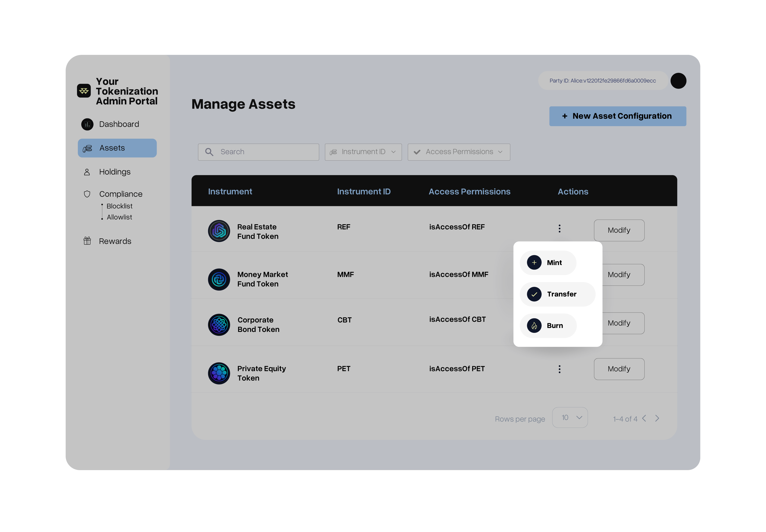
Task: Open the three-dot menu for PET row
Action: click(x=559, y=369)
